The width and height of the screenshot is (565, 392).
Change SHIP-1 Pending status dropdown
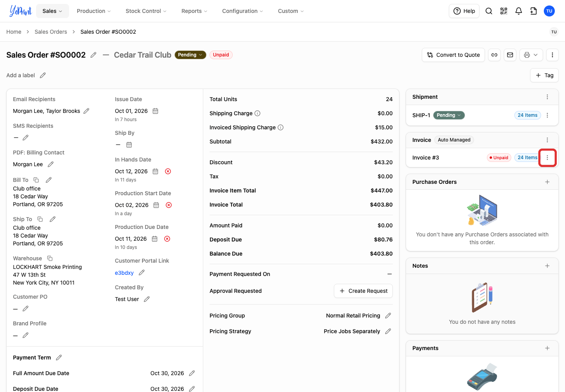pyautogui.click(x=449, y=115)
